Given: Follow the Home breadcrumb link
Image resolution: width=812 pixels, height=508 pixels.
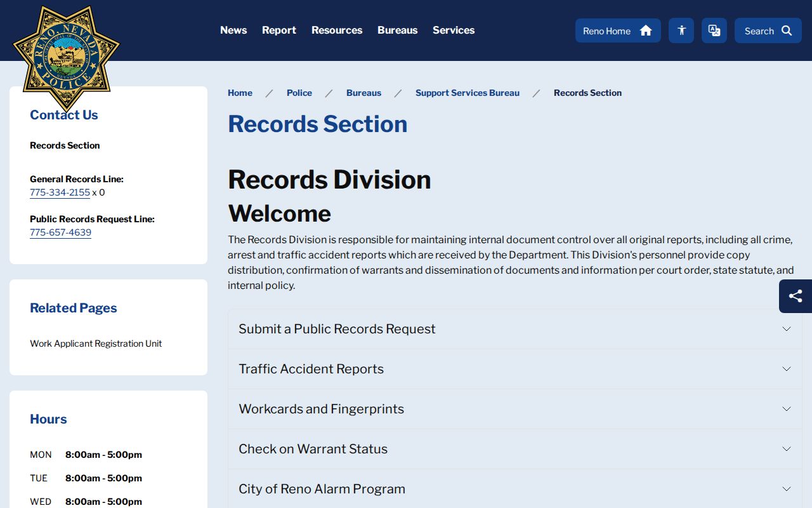Looking at the screenshot, I should [240, 93].
